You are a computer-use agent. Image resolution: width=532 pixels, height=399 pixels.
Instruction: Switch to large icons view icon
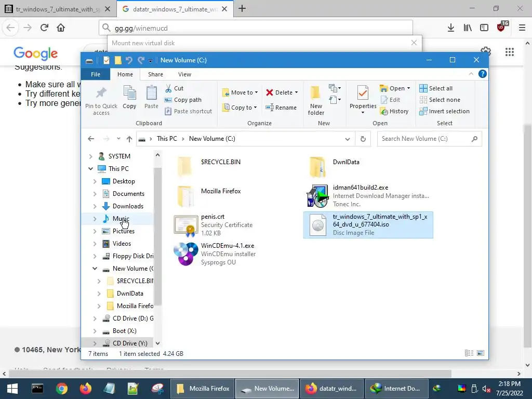[x=481, y=353]
